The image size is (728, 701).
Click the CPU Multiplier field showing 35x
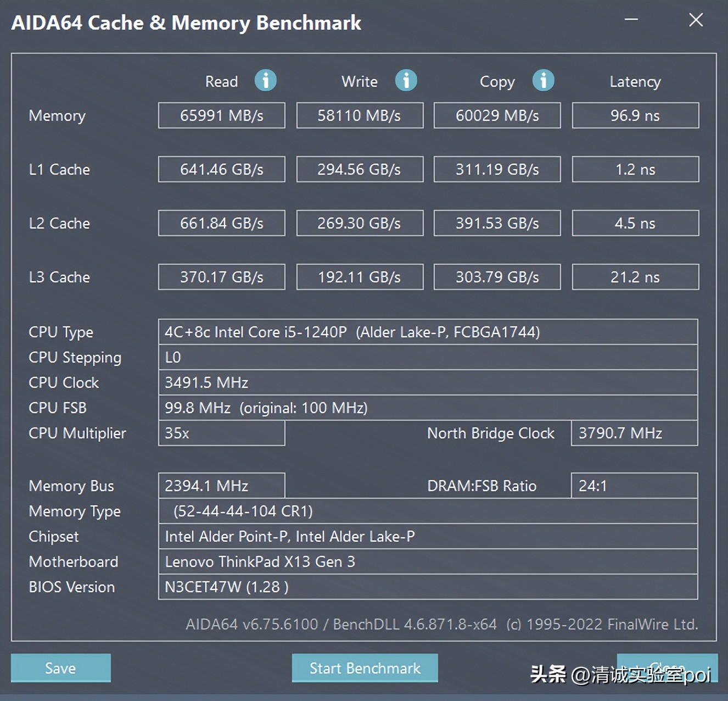[x=221, y=433]
